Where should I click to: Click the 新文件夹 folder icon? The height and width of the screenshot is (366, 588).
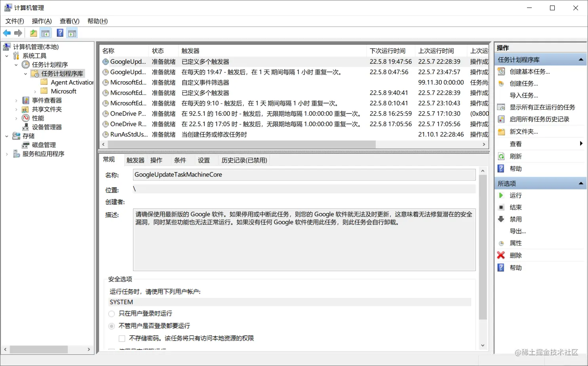[501, 132]
